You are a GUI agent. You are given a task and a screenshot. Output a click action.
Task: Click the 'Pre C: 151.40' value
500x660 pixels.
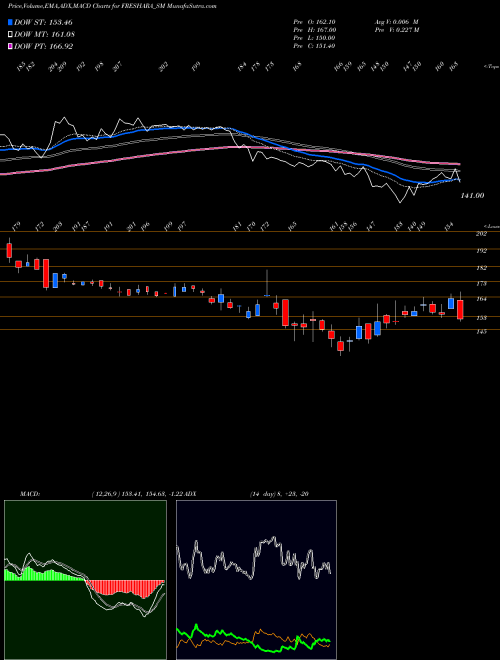[314, 46]
